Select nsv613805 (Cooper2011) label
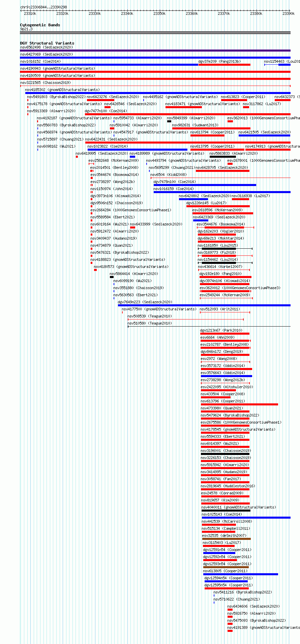The image size is (300, 644). (225, 571)
